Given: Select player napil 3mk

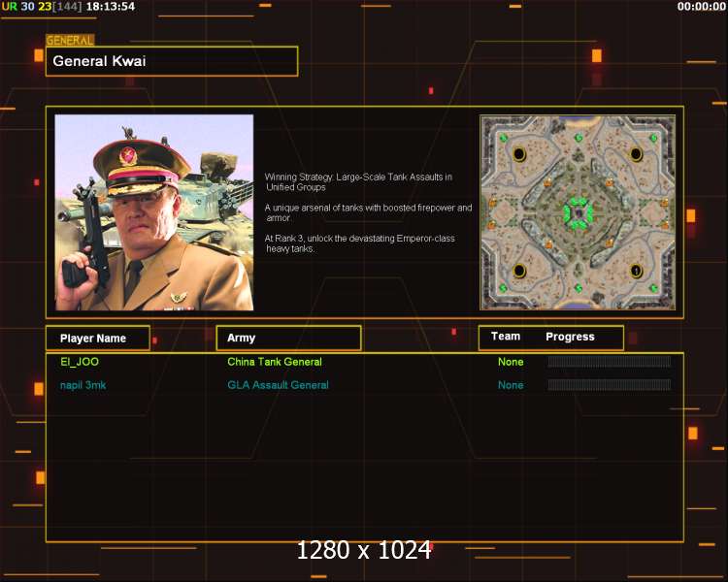Looking at the screenshot, I should (x=83, y=385).
